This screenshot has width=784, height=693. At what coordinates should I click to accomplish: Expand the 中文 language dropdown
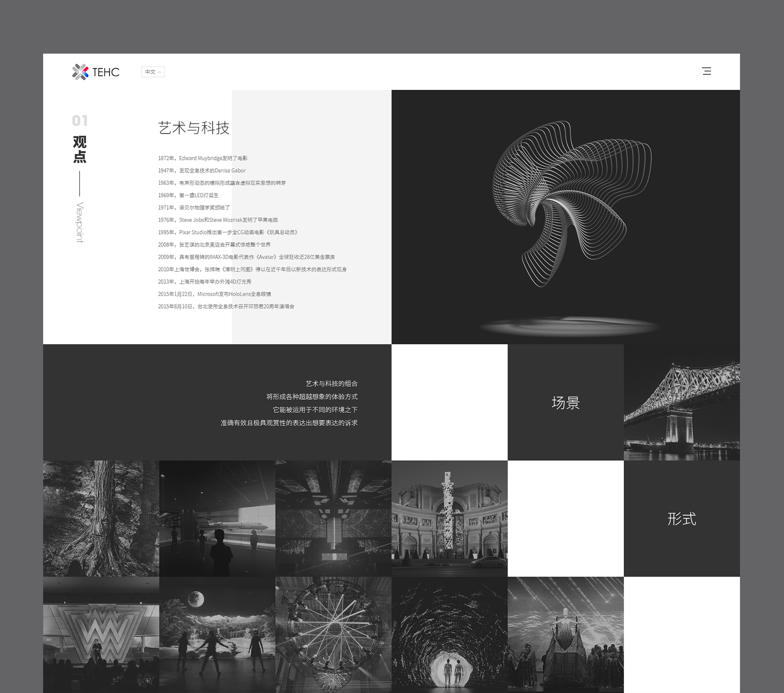(x=153, y=72)
